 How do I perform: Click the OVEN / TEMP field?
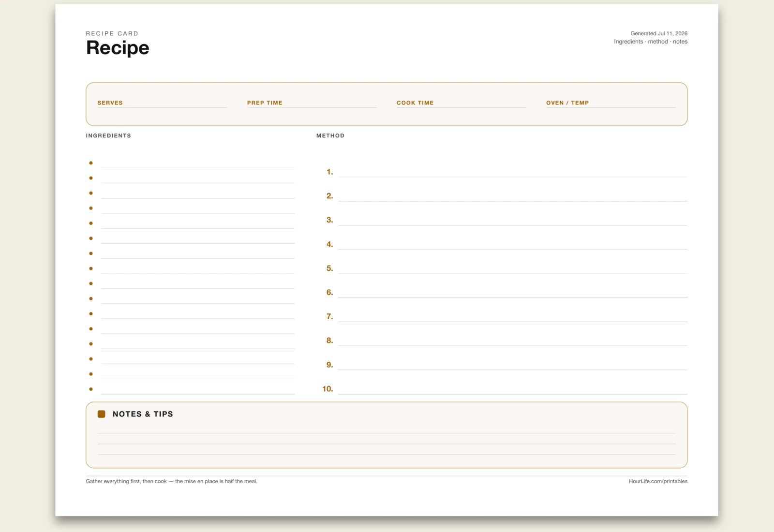611,103
